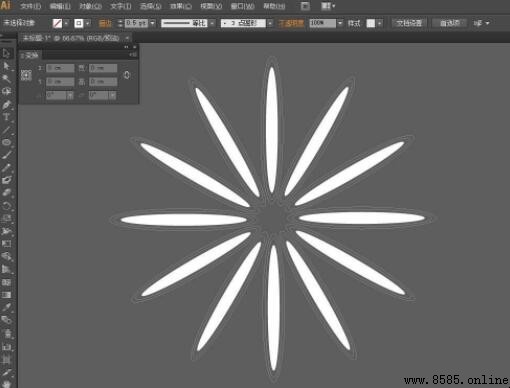The image size is (510, 388).
Task: Click the 文档设置 button
Action: coord(409,23)
